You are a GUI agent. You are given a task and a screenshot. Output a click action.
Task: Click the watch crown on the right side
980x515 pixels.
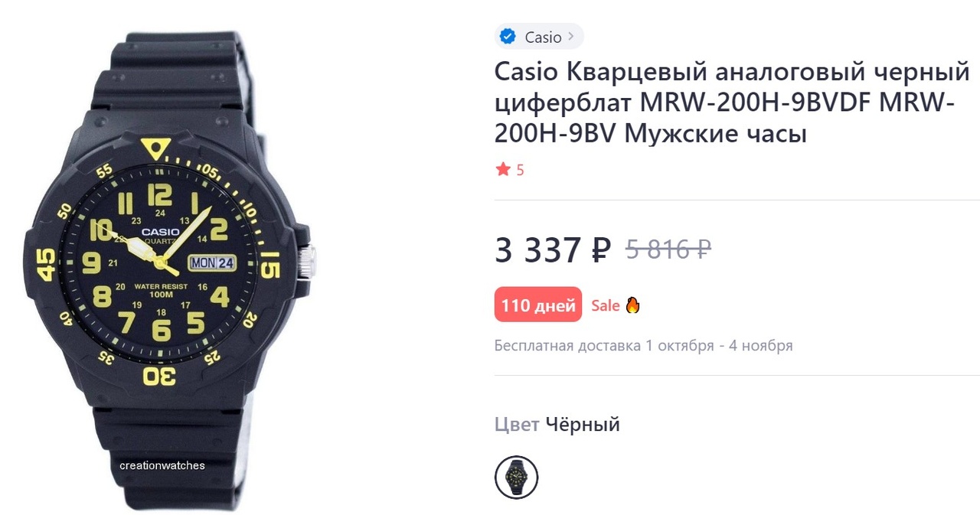click(x=306, y=260)
